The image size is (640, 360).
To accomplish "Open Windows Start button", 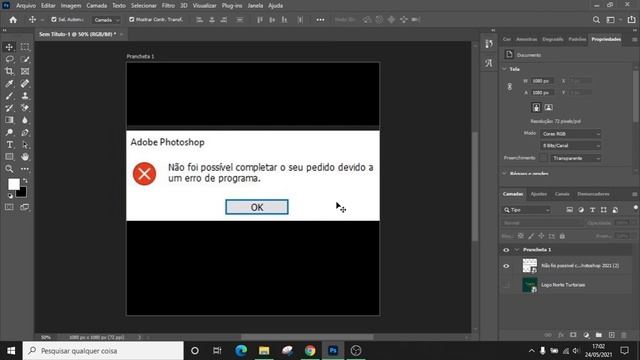I will pyautogui.click(x=11, y=351).
